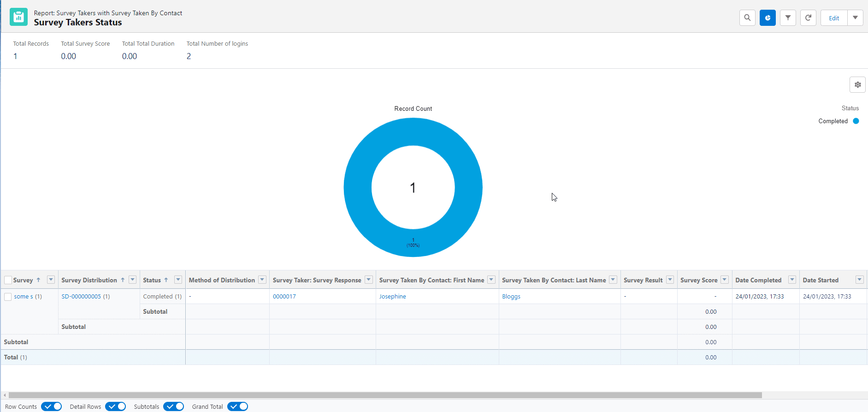The height and width of the screenshot is (412, 868).
Task: Open Method of Distribution column menu
Action: [x=262, y=280]
